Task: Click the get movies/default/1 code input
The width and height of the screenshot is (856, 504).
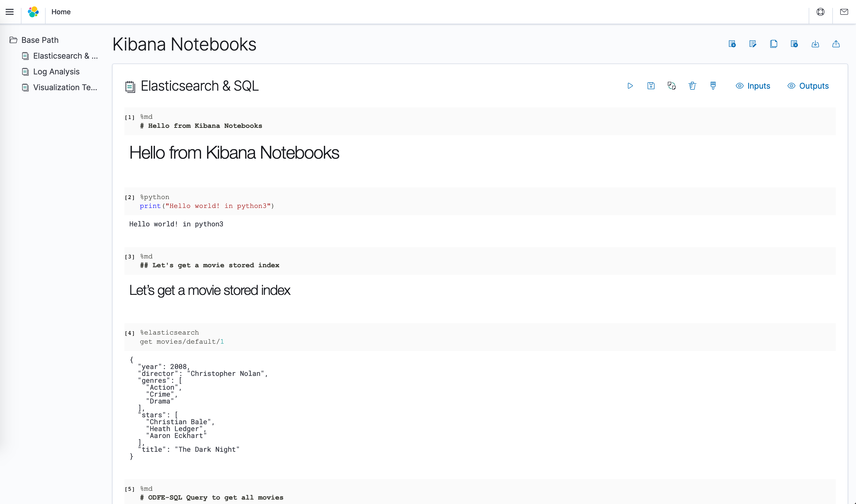Action: [x=480, y=337]
